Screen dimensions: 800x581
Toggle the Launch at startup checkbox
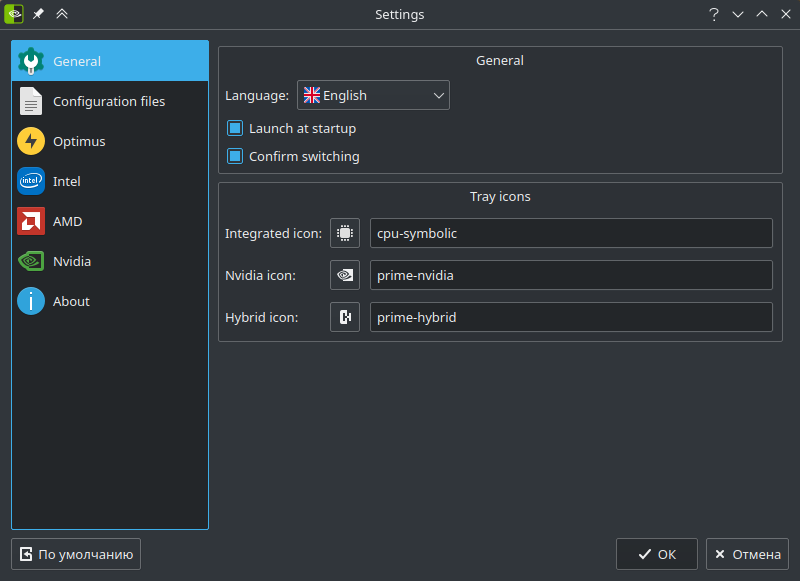[x=291, y=129]
